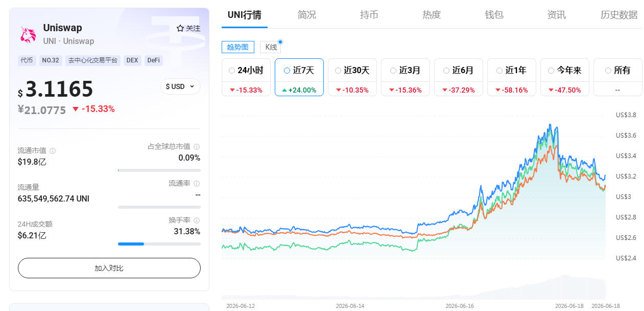Select the 今年来 radio option
Viewport: 644px width, 311px height.
tap(551, 71)
